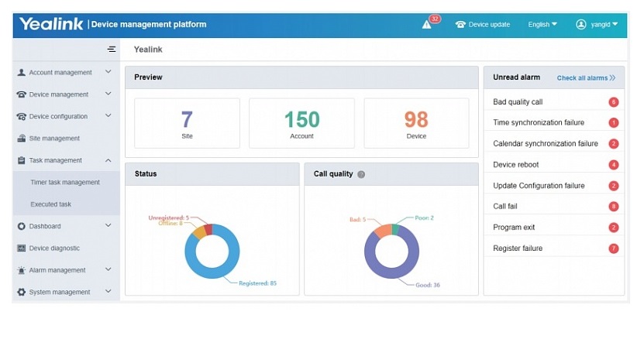The height and width of the screenshot is (346, 644).
Task: Open the 32 alarm notification badge
Action: 435,19
